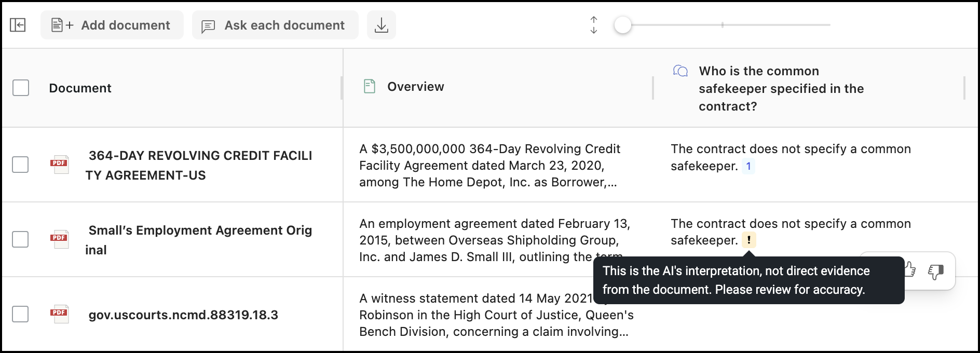
Task: Click the row height up-down arrows icon
Action: 594,25
